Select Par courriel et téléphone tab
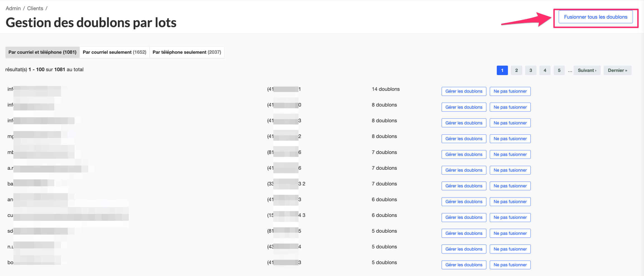 [42, 52]
